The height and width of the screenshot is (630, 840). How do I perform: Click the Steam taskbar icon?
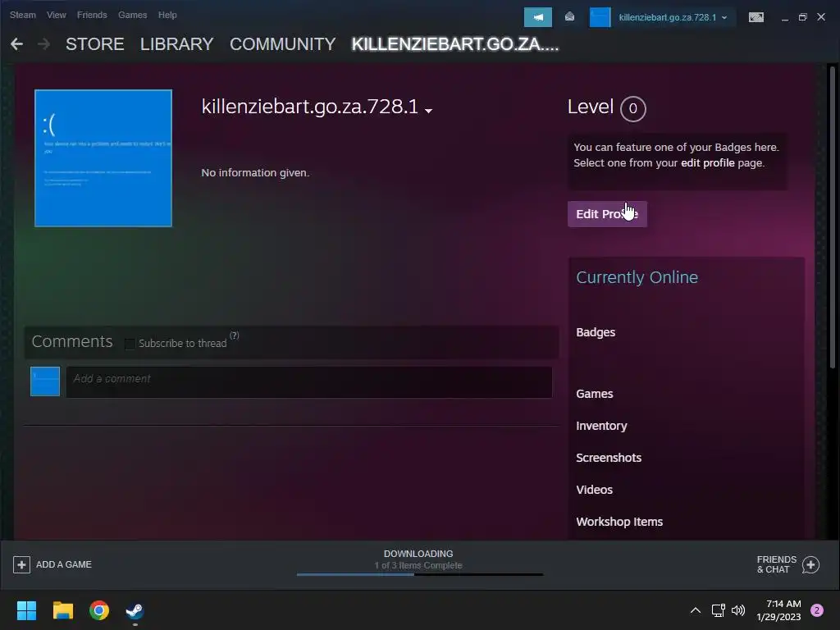point(135,610)
